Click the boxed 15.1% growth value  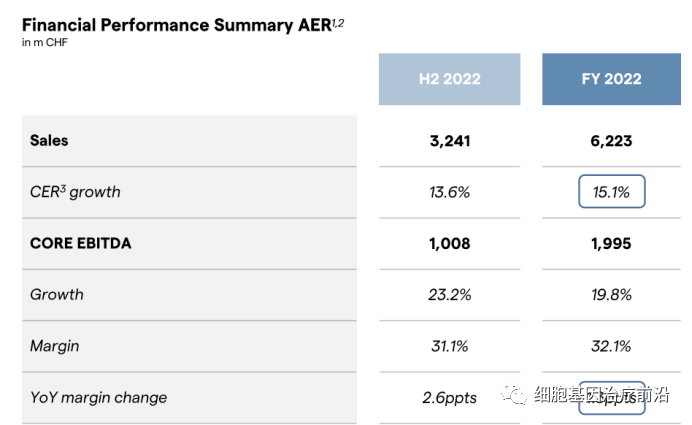click(x=611, y=192)
